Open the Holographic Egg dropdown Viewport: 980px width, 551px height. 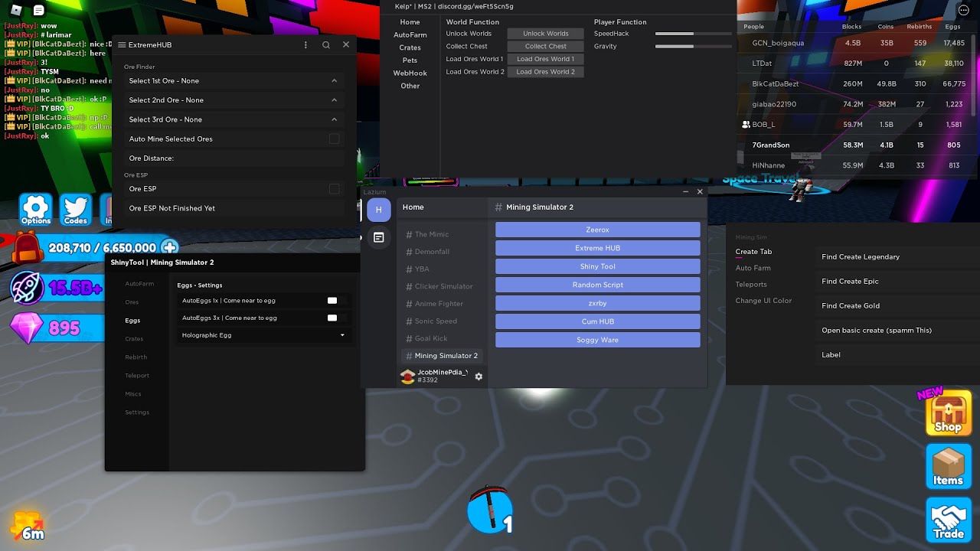263,335
